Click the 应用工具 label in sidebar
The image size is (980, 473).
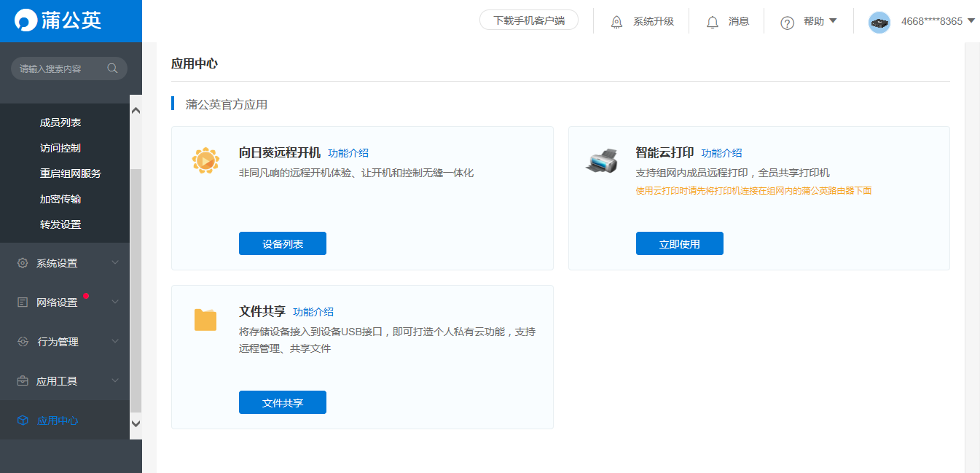tap(57, 381)
